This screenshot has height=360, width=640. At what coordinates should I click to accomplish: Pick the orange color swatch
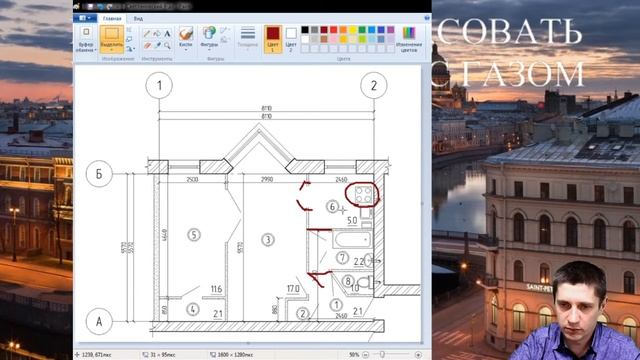click(x=343, y=29)
